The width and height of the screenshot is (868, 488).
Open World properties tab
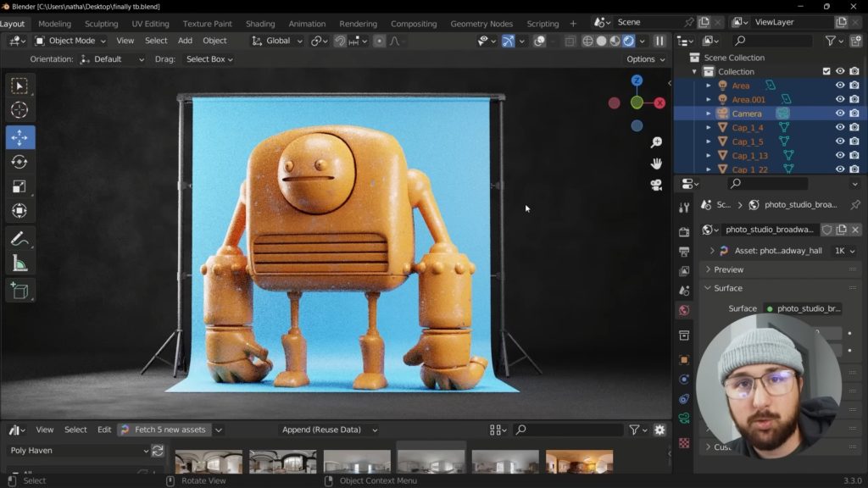pos(684,311)
